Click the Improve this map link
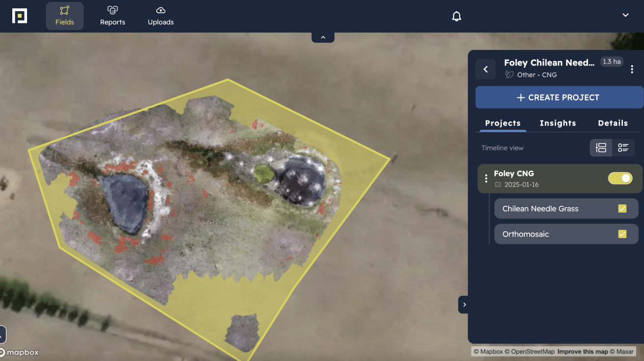 583,352
